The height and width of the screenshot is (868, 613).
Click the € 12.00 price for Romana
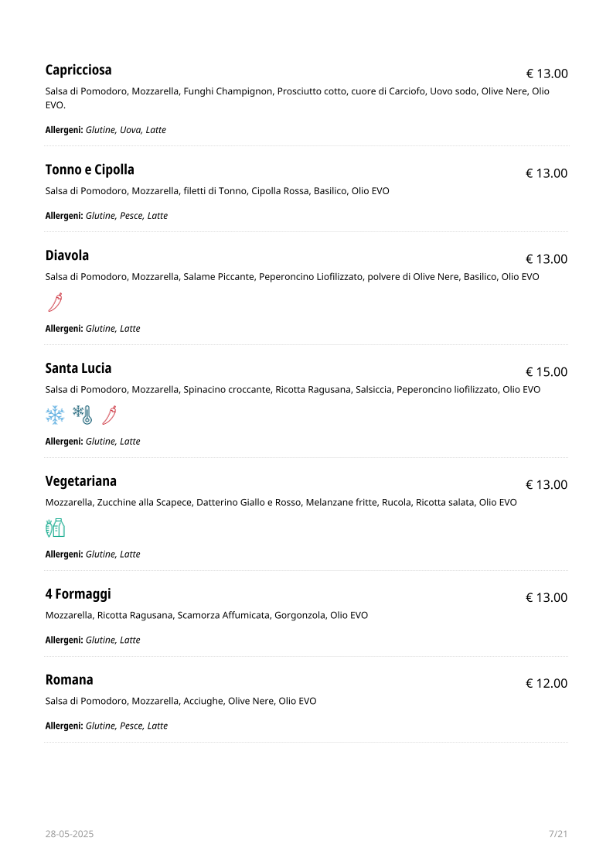(547, 684)
